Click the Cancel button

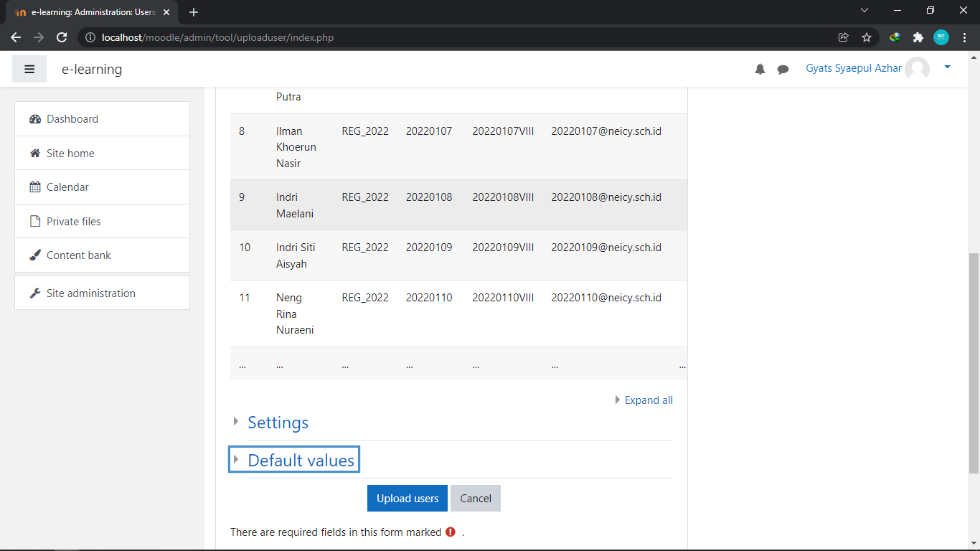476,499
